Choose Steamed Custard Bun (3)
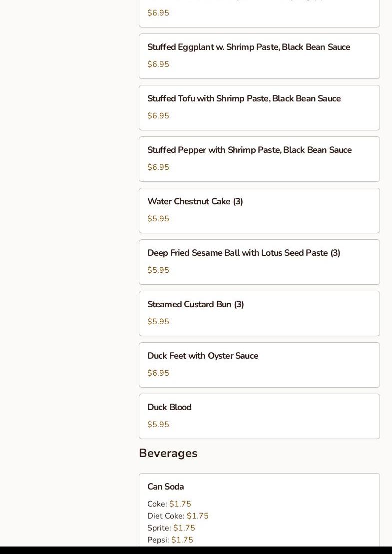 (259, 313)
